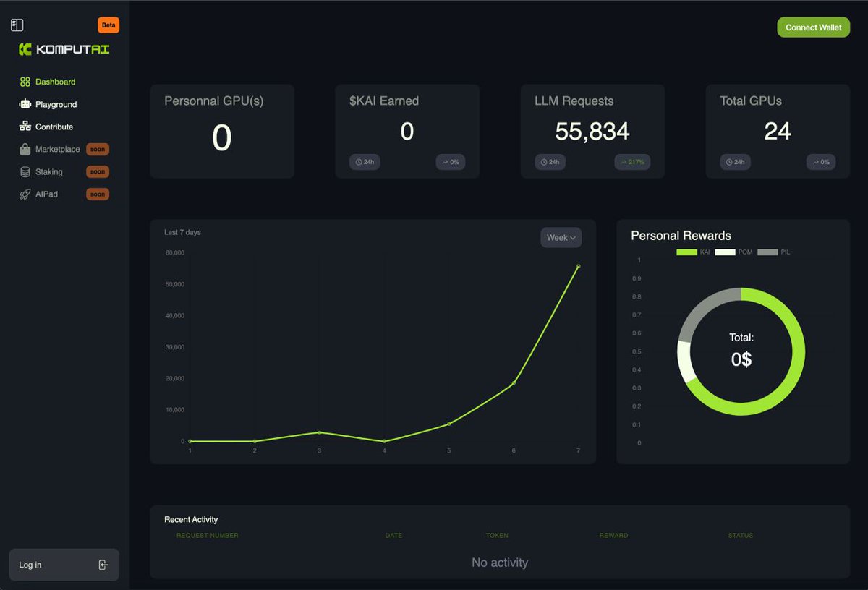The width and height of the screenshot is (868, 590).
Task: Click the log in arrow icon
Action: [103, 565]
